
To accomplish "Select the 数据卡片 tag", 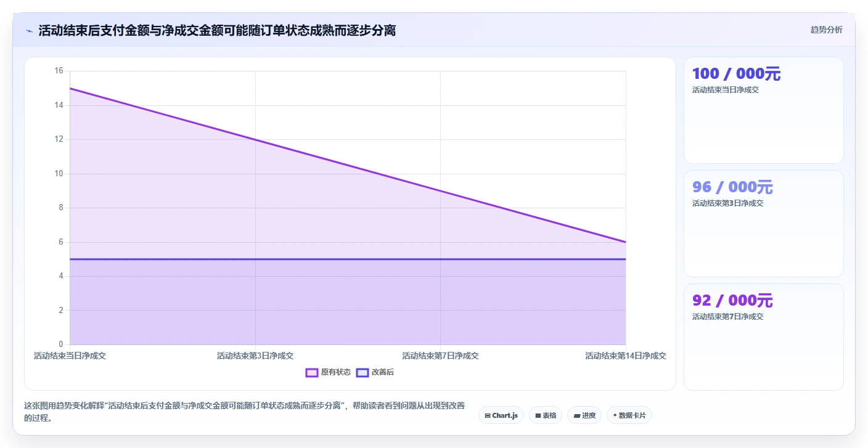I will pos(629,415).
